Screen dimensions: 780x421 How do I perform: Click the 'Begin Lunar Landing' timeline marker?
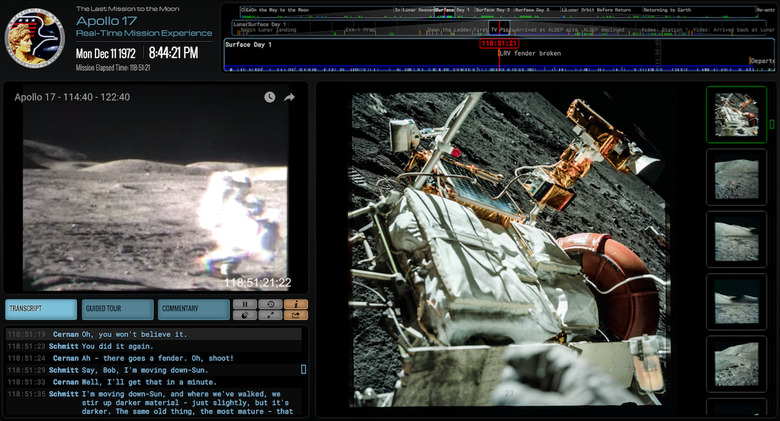[268, 30]
